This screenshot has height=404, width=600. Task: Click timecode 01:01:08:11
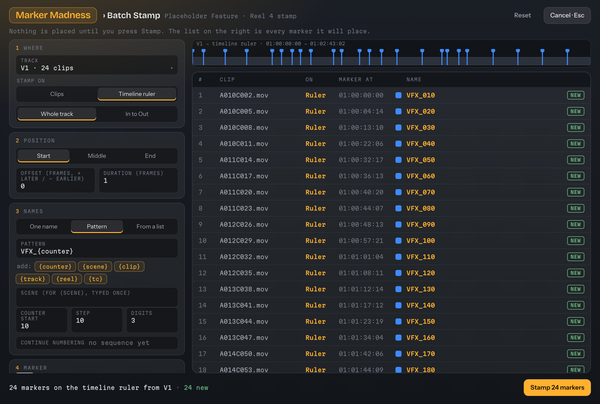click(x=360, y=273)
